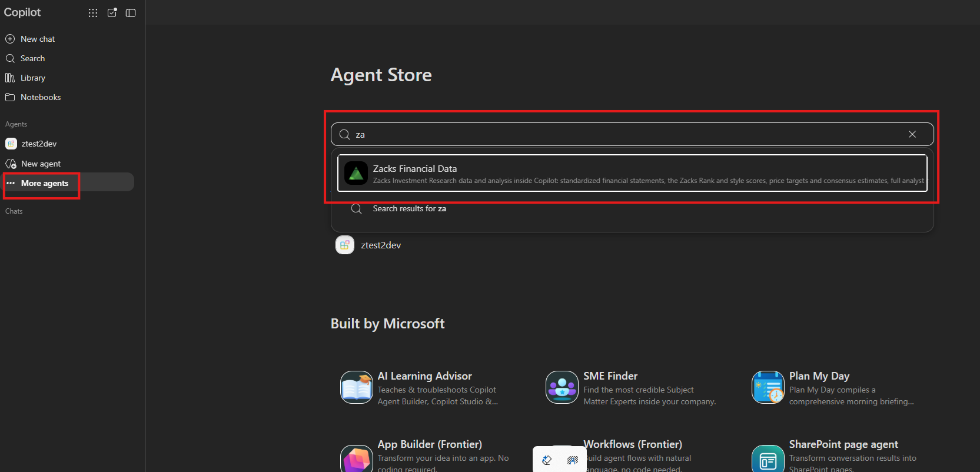Collapse the sidebar with the panel toggle icon
This screenshot has height=472, width=980.
point(131,13)
